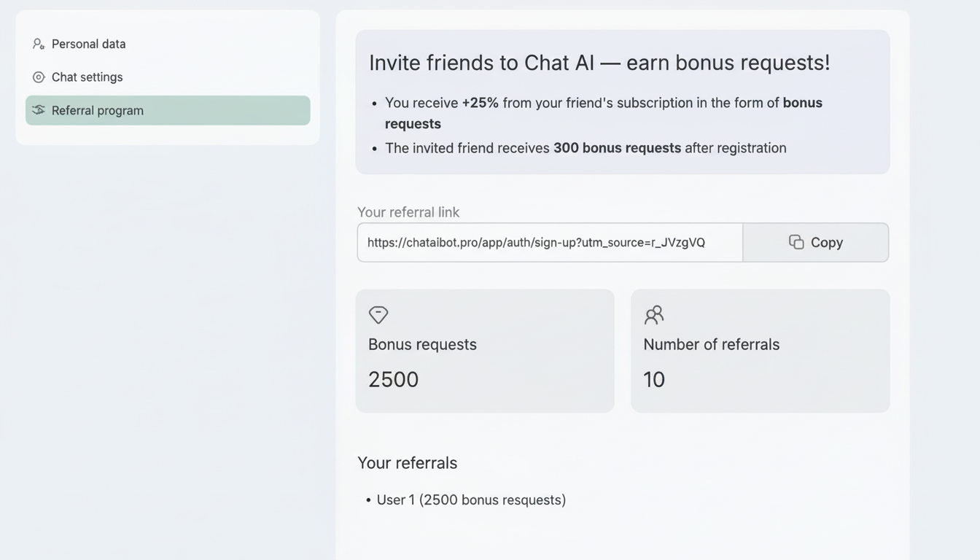980x560 pixels.
Task: Click the Your referrals section heading
Action: [x=407, y=462]
